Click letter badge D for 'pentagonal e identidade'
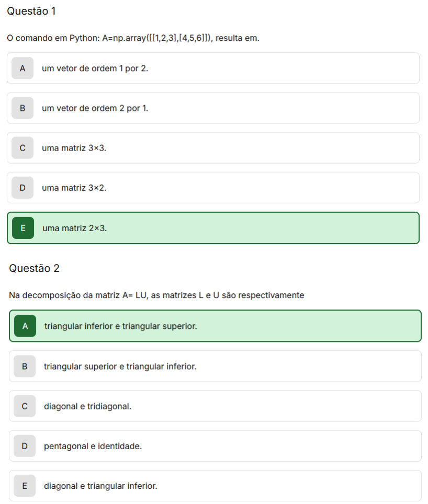This screenshot has width=428, height=504. (25, 446)
